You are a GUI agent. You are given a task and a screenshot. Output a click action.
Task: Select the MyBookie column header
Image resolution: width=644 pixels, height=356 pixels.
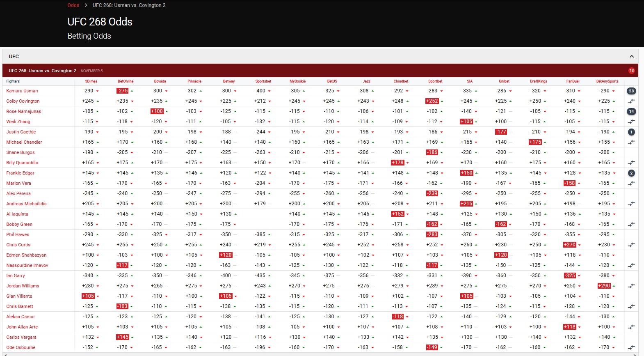pyautogui.click(x=298, y=81)
